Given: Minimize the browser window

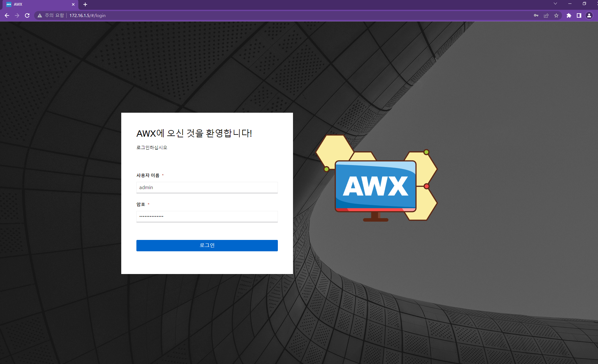Looking at the screenshot, I should (x=570, y=4).
